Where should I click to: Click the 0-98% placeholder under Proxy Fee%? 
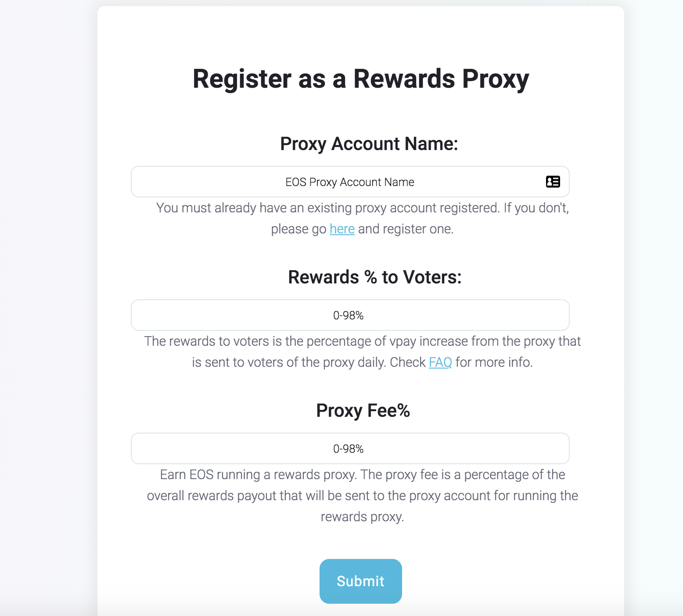348,449
